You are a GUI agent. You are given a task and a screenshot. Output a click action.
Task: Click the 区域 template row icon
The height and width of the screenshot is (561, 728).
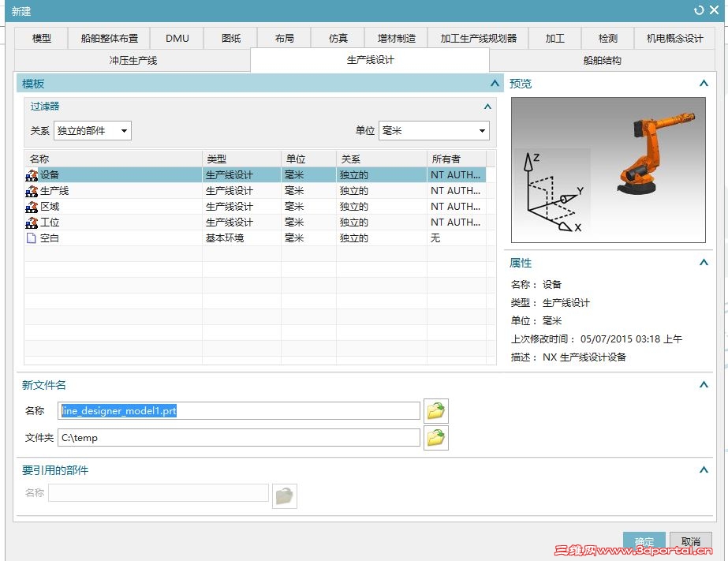(x=32, y=207)
